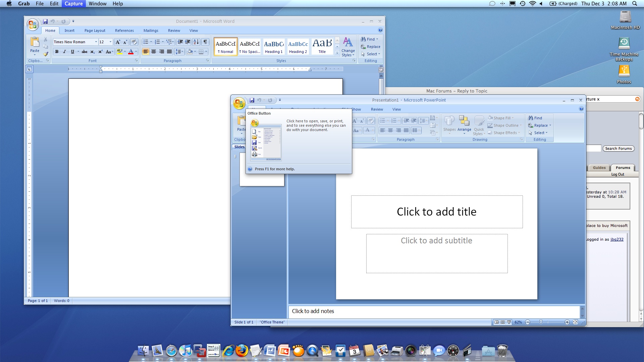
Task: Expand Word Font dialog launcher
Action: (136, 61)
